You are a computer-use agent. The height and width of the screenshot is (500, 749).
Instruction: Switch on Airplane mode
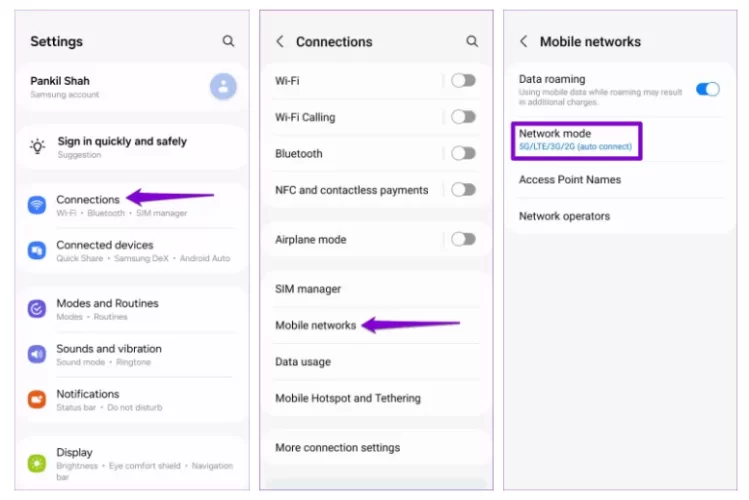[x=463, y=239]
